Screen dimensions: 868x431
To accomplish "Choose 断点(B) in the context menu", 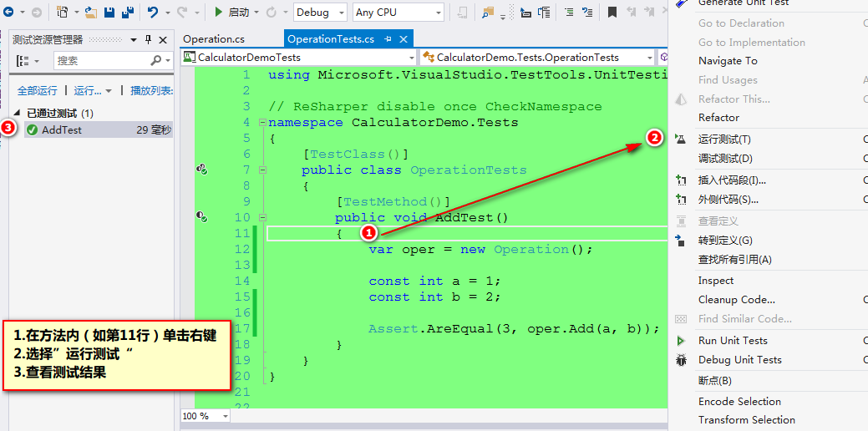I will coord(715,381).
